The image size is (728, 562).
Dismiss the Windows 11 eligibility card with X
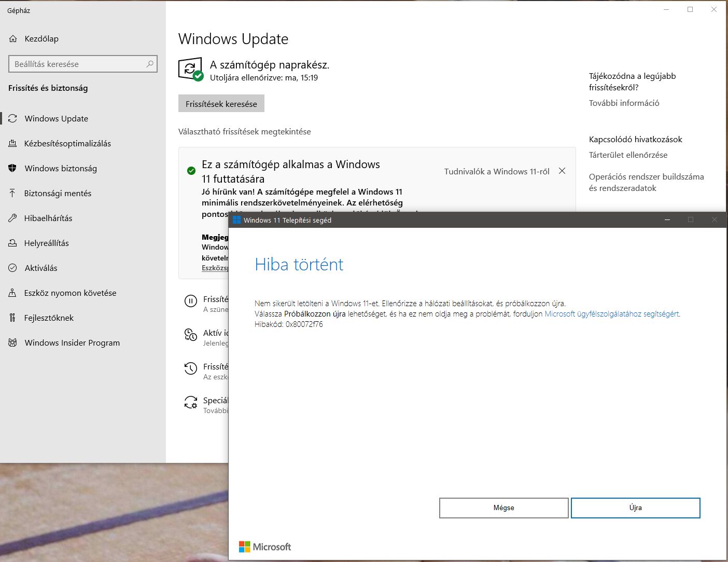click(562, 171)
